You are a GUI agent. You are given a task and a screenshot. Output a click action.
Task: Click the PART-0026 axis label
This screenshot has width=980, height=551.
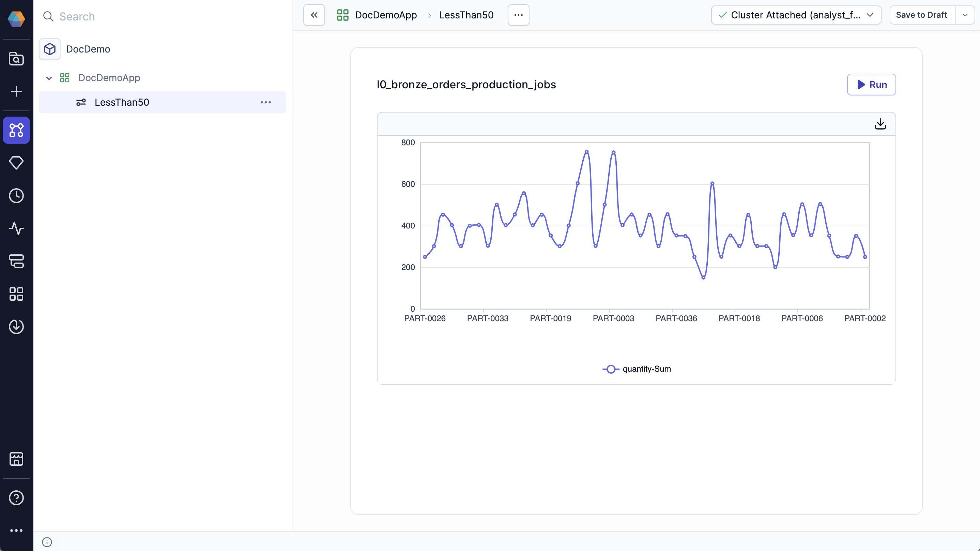[425, 318]
